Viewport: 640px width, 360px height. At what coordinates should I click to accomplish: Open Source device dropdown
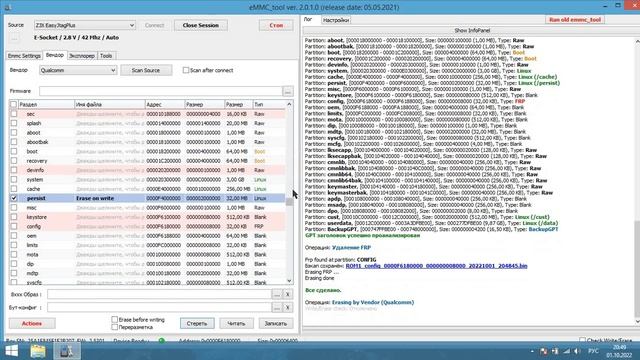[x=84, y=25]
